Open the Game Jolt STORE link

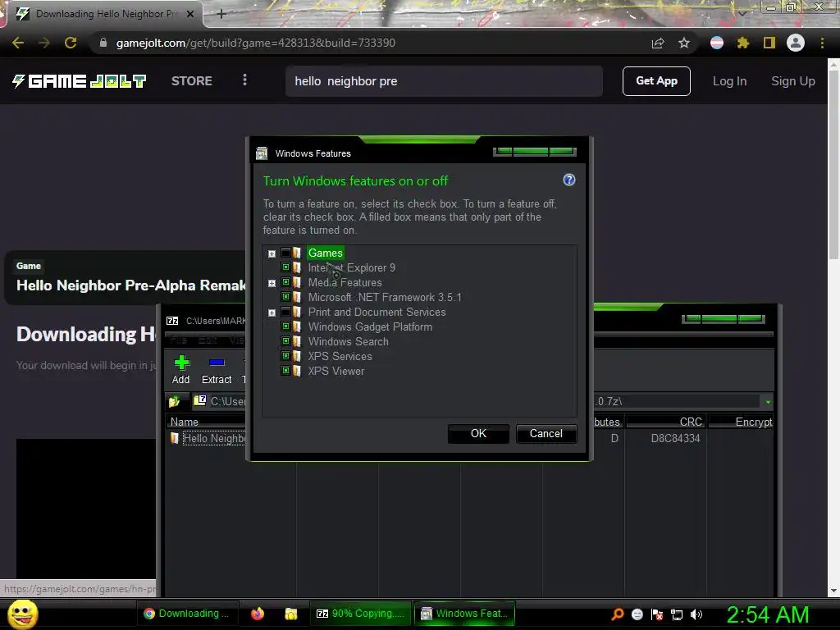[x=192, y=81]
